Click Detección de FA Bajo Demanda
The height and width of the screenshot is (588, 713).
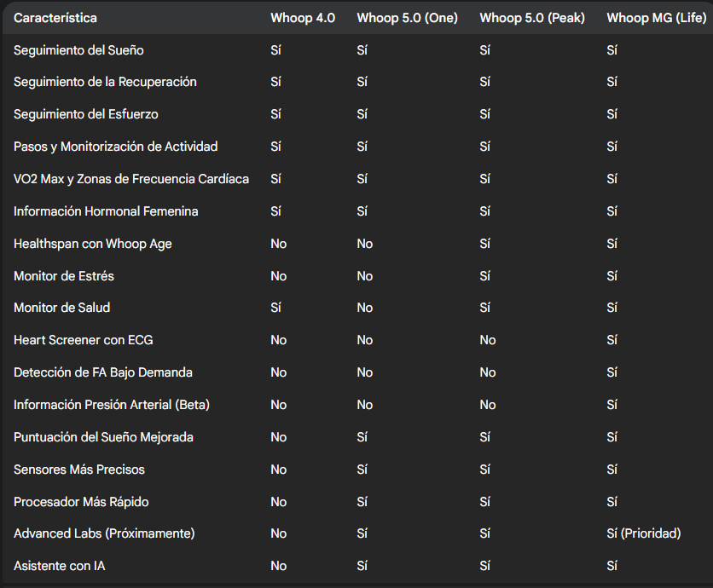[102, 372]
